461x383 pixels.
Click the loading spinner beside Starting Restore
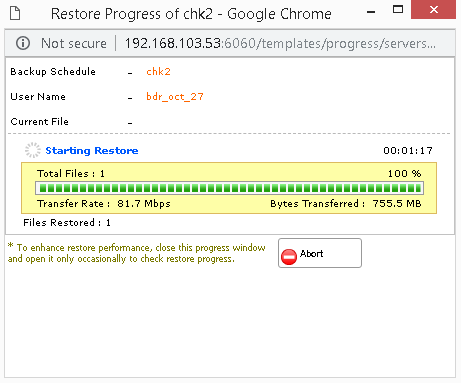[x=33, y=150]
